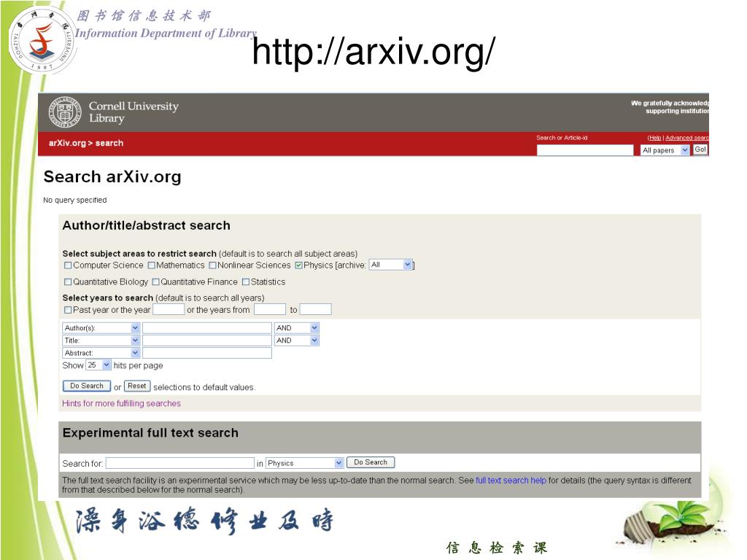747x560 pixels.
Task: Click the Author(s) text input field
Action: pyautogui.click(x=206, y=327)
